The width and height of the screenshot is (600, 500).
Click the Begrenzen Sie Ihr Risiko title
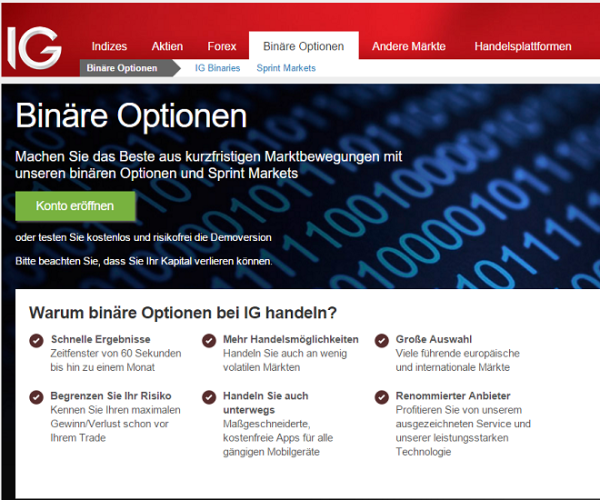point(111,396)
